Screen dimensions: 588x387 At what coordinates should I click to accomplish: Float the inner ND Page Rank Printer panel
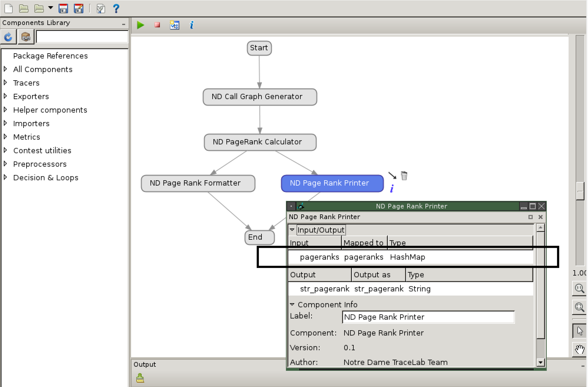[x=531, y=217]
